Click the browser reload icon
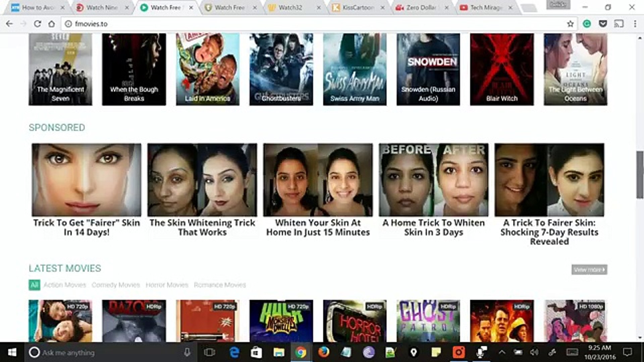The height and width of the screenshot is (362, 644). [x=37, y=24]
